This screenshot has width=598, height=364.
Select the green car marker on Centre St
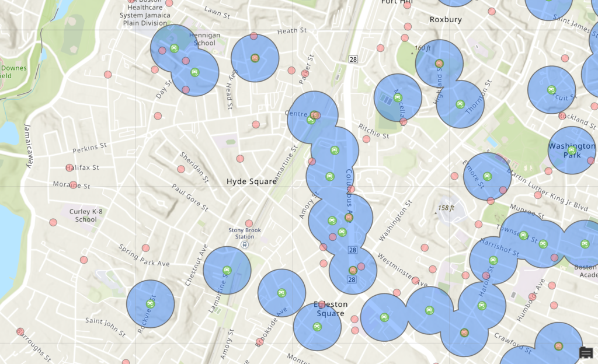310,121
